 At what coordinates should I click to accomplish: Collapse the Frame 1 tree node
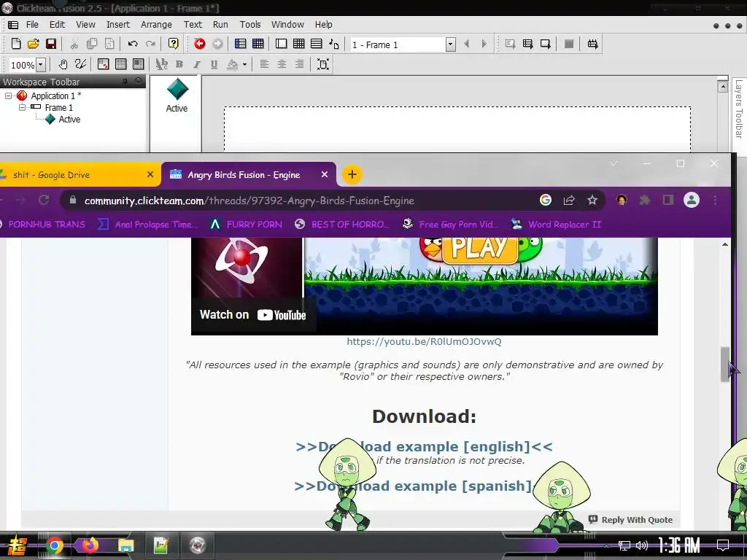point(22,108)
